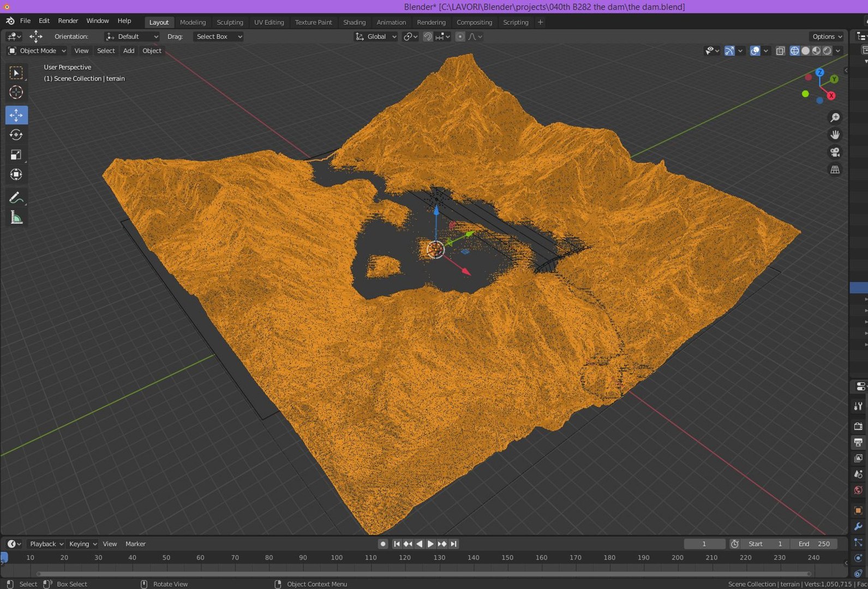This screenshot has width=868, height=589.
Task: Switch to material preview shading
Action: pyautogui.click(x=816, y=51)
